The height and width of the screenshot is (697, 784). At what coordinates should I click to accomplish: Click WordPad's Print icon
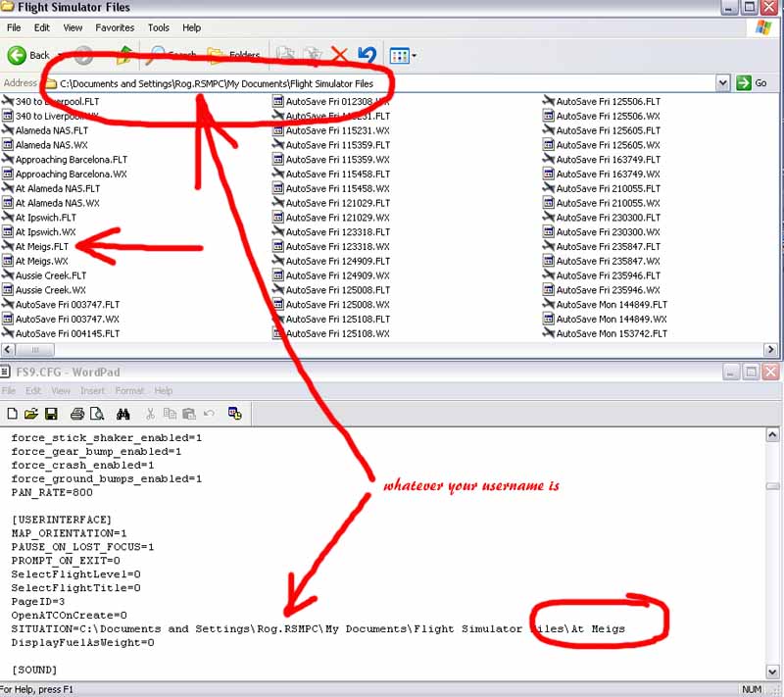pos(76,414)
